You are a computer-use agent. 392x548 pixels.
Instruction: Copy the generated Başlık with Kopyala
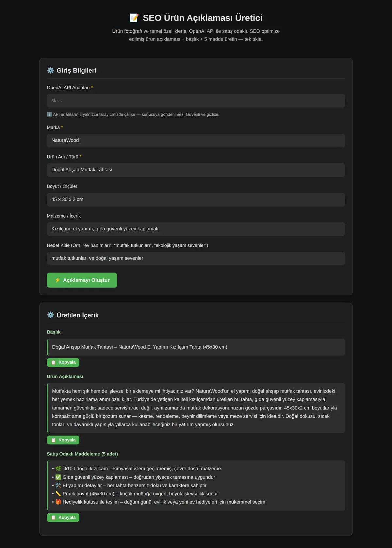click(63, 362)
